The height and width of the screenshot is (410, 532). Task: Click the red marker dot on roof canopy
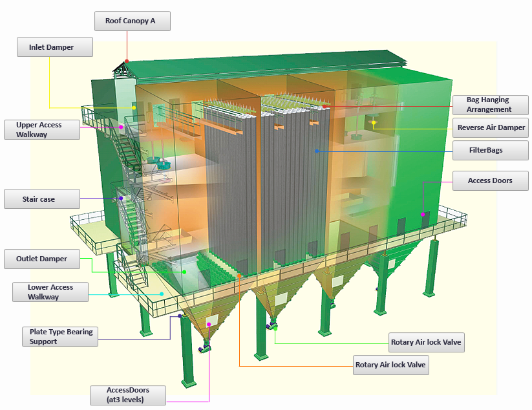pos(127,61)
